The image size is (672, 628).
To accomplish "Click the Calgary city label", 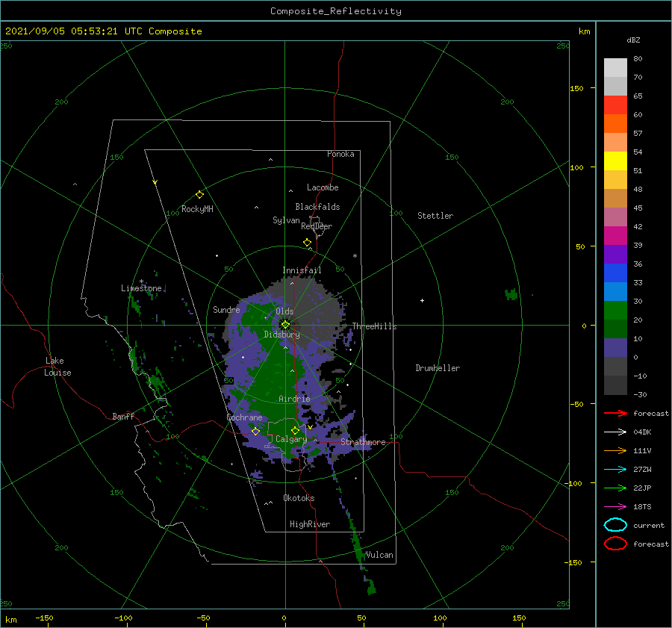I will pyautogui.click(x=291, y=439).
